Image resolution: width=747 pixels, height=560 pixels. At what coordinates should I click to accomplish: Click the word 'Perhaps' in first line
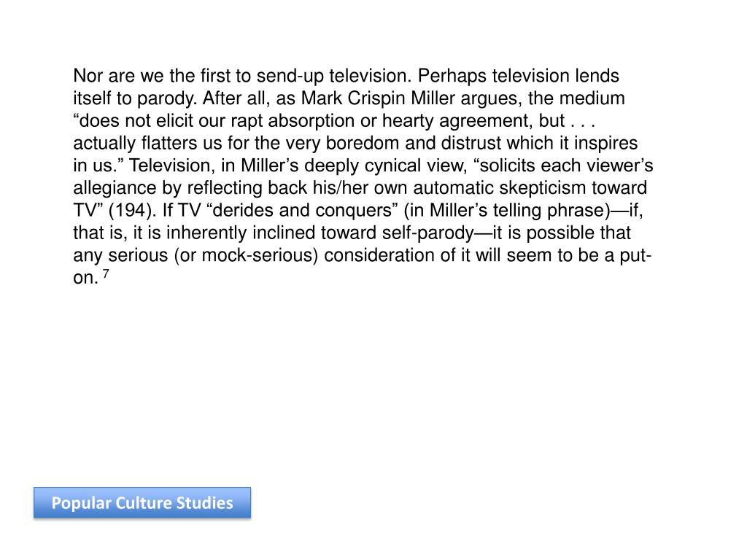point(452,76)
